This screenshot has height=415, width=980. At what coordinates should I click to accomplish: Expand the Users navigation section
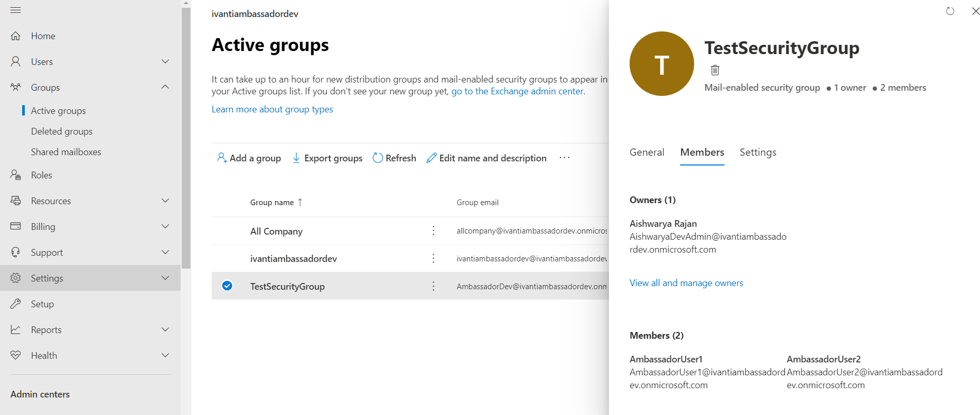[165, 62]
